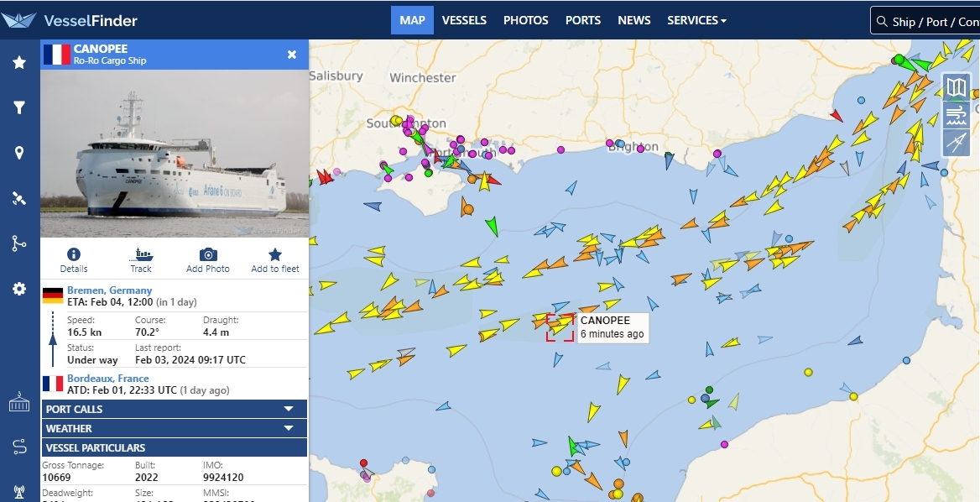The width and height of the screenshot is (980, 502).
Task: Open the satellite icon in sidebar
Action: (x=19, y=198)
